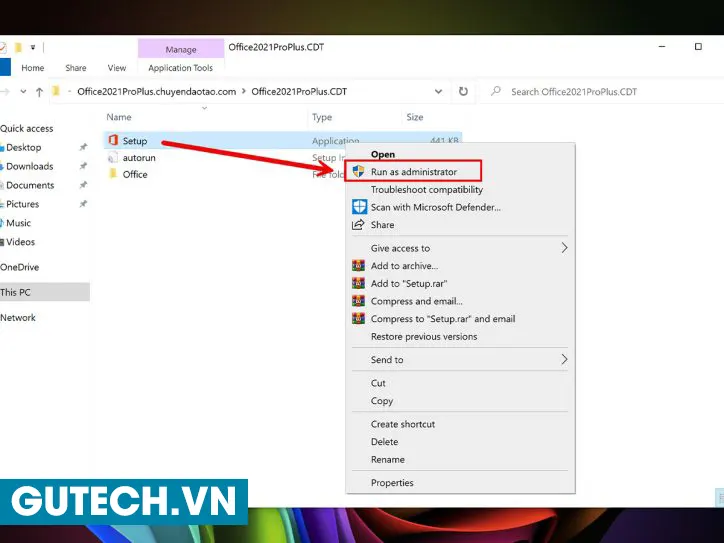This screenshot has height=543, width=724.
Task: Click WinRAR icon beside Compress to "Setup.rar" and email
Action: [358, 319]
